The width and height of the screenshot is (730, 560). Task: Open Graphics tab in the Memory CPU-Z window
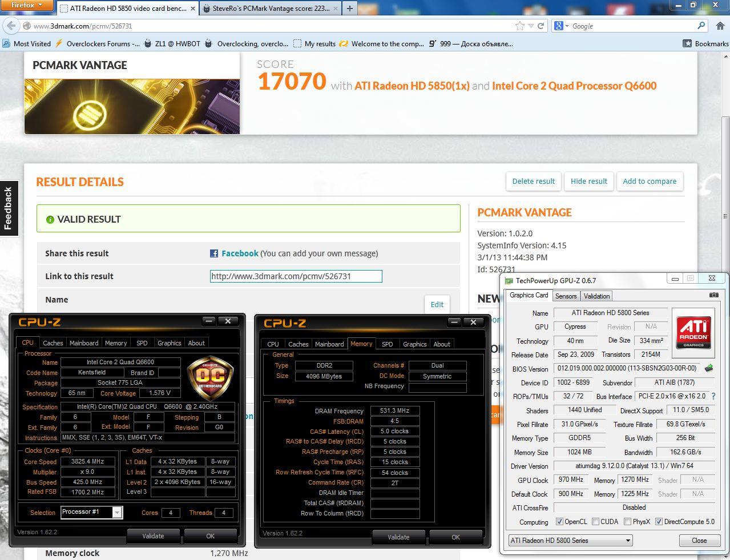click(415, 344)
